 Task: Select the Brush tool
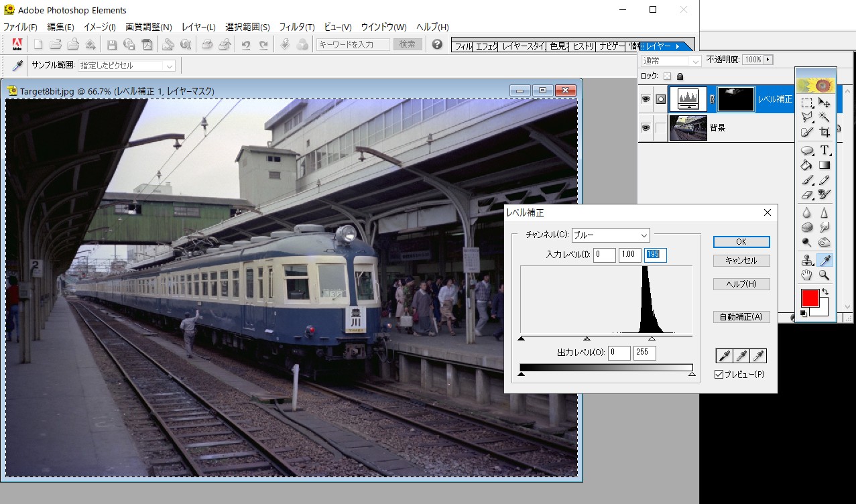click(807, 180)
